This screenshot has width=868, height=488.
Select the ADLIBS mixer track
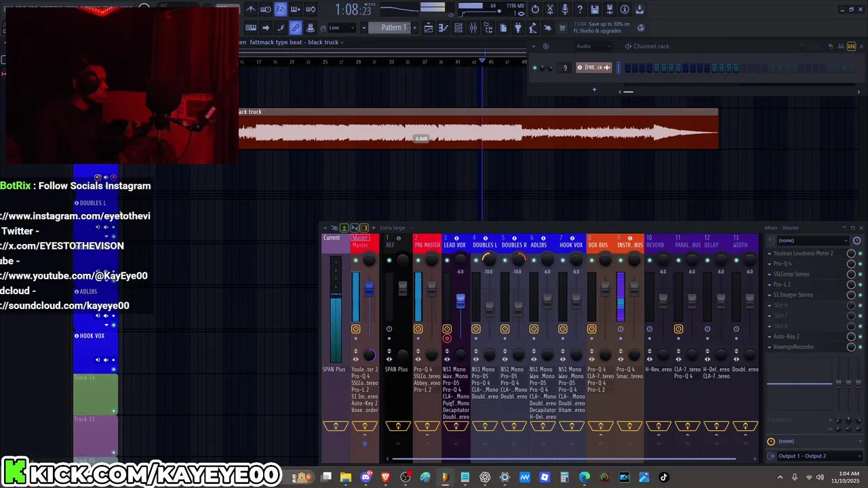[x=542, y=242]
